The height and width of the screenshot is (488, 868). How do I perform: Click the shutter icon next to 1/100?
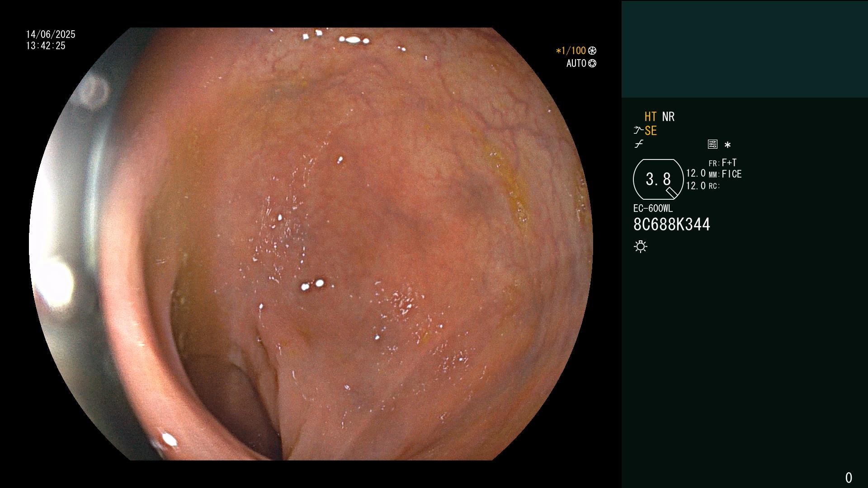(x=592, y=51)
